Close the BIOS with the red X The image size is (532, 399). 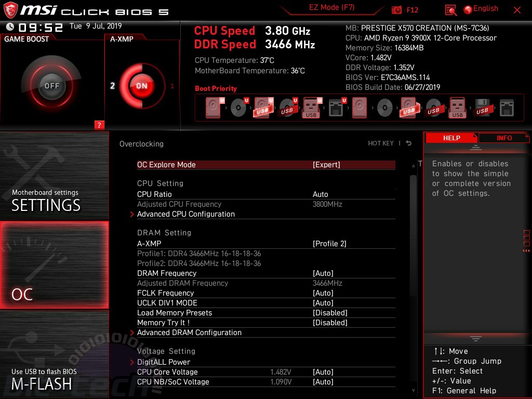517,10
